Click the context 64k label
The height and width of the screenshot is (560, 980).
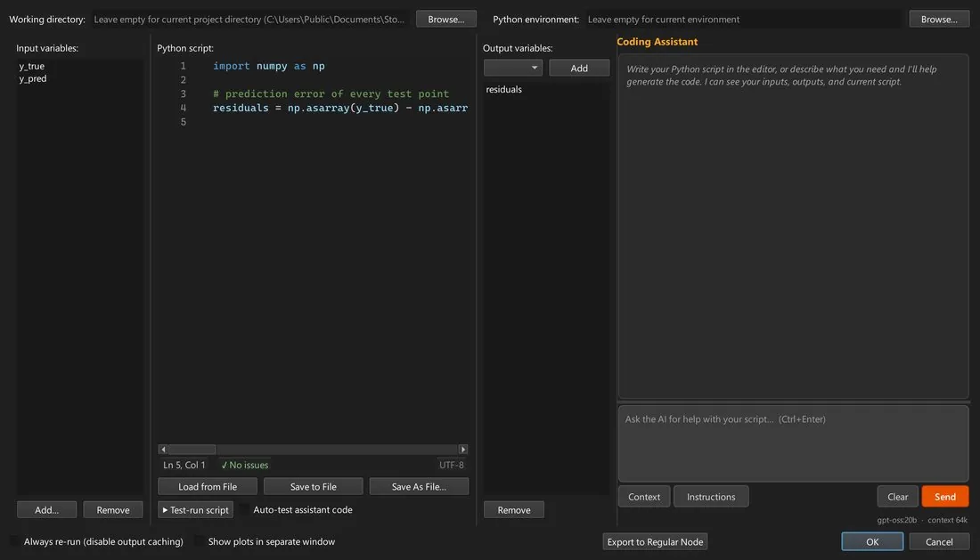(948, 520)
